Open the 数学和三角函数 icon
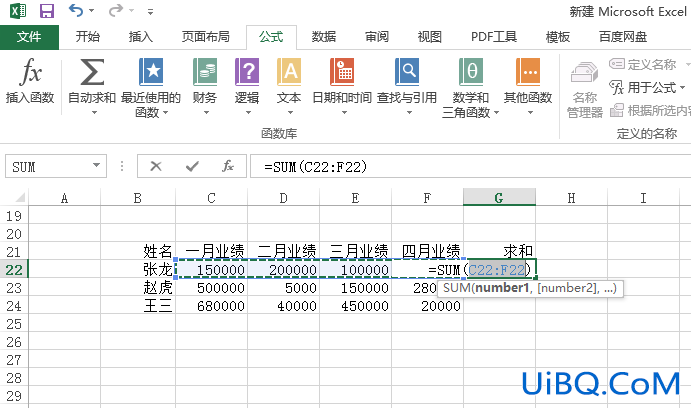The width and height of the screenshot is (691, 408). [x=471, y=71]
